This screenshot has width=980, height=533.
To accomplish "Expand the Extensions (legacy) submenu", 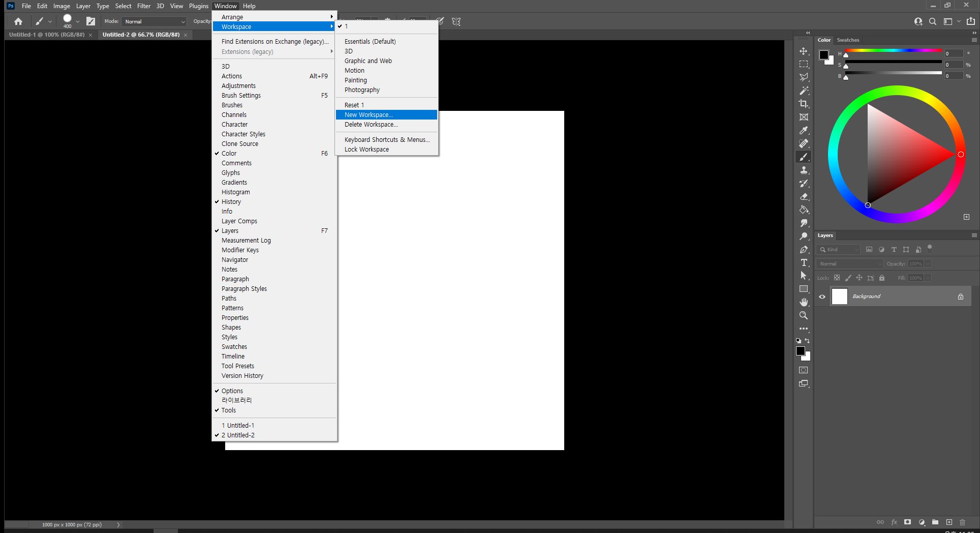I will tap(274, 51).
